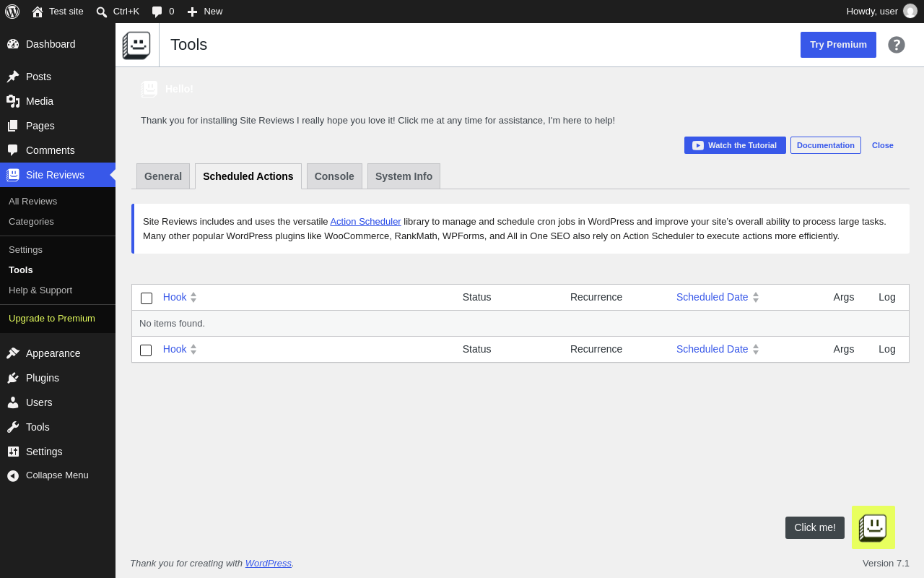
Task: Tick the select-all checkbox in table header
Action: pyautogui.click(x=147, y=298)
